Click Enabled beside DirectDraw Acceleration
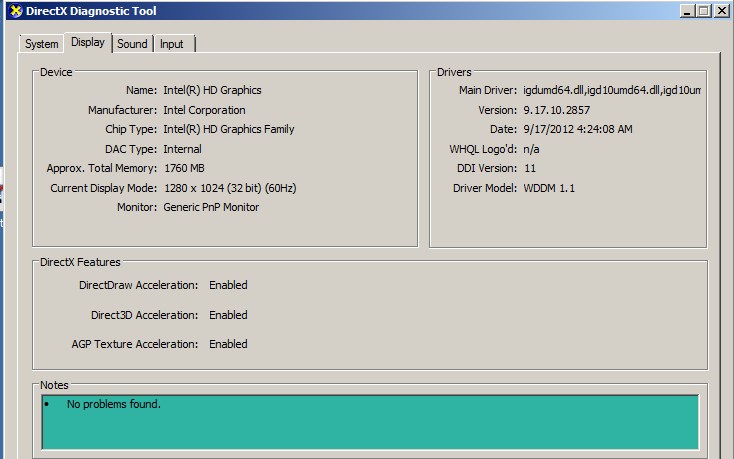 [228, 285]
